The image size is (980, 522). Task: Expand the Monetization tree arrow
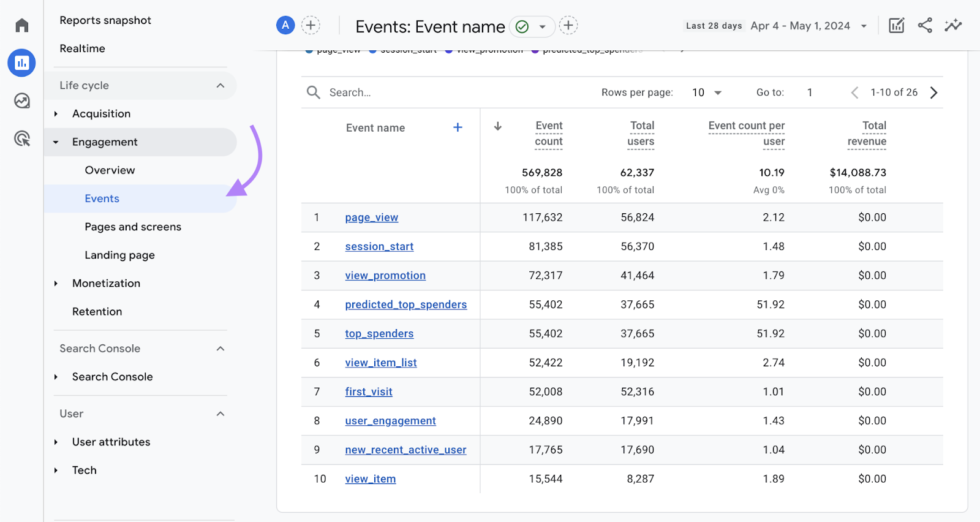(x=56, y=284)
